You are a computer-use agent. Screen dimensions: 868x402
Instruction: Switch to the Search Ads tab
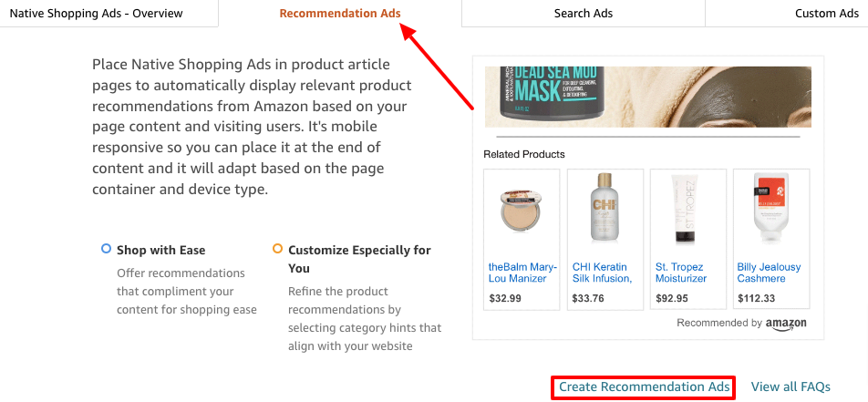tap(583, 14)
